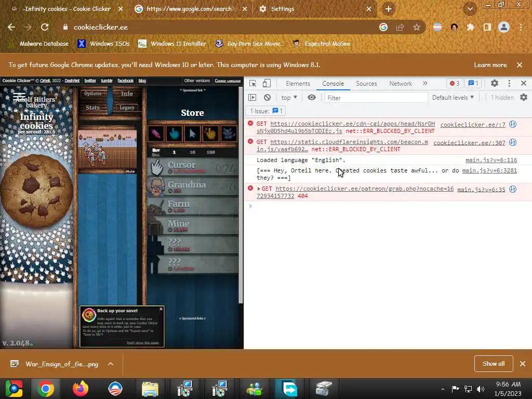Open console settings gear next to hidden count
Viewport: 532px width, 399px height.
pos(524,97)
